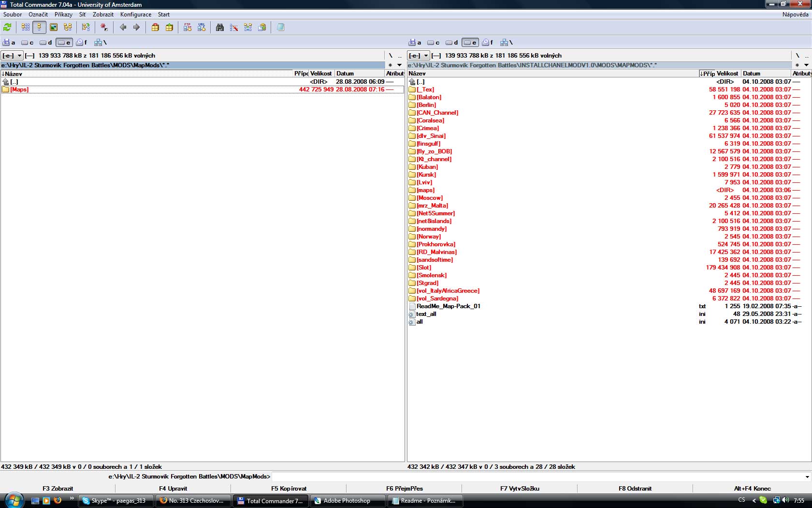Open the Konfigurace menu
This screenshot has height=508, width=812.
point(136,15)
